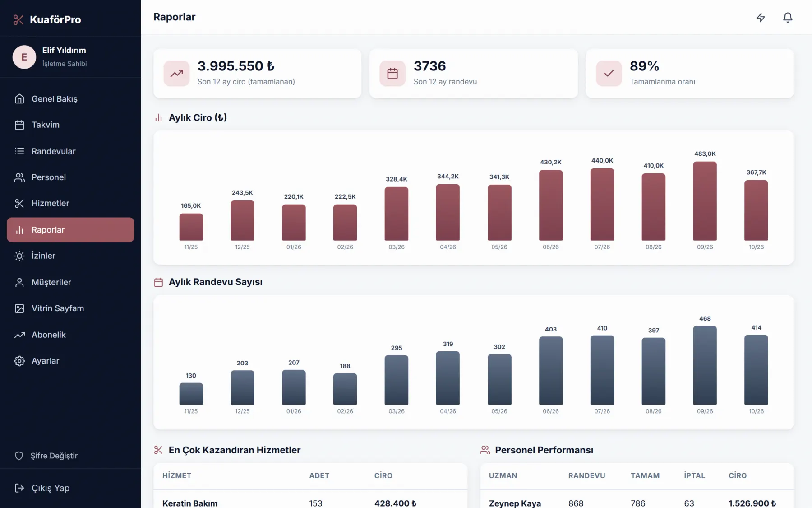Image resolution: width=812 pixels, height=508 pixels.
Task: Click the calendar icon on randevu card
Action: (x=392, y=73)
